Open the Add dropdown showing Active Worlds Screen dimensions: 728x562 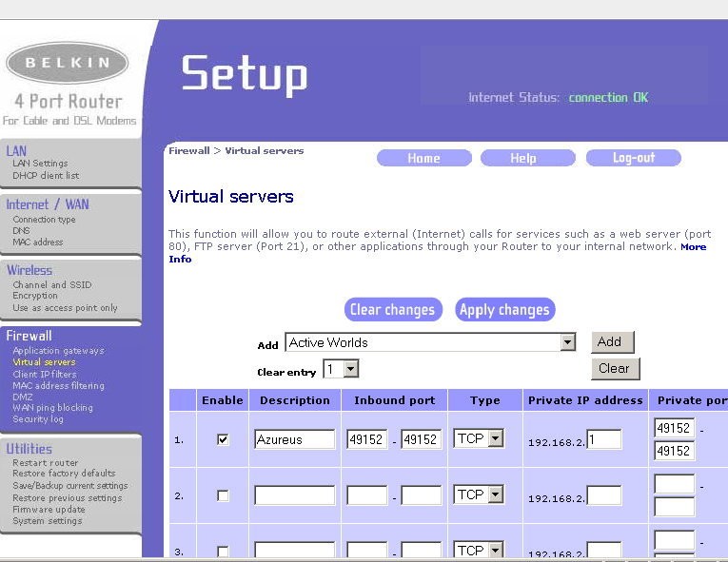[x=567, y=342]
